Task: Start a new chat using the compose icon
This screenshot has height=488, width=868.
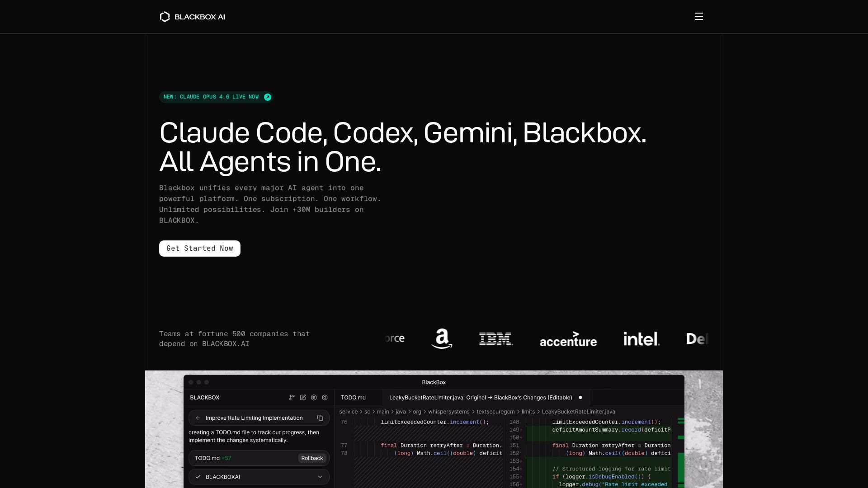Action: 303,397
